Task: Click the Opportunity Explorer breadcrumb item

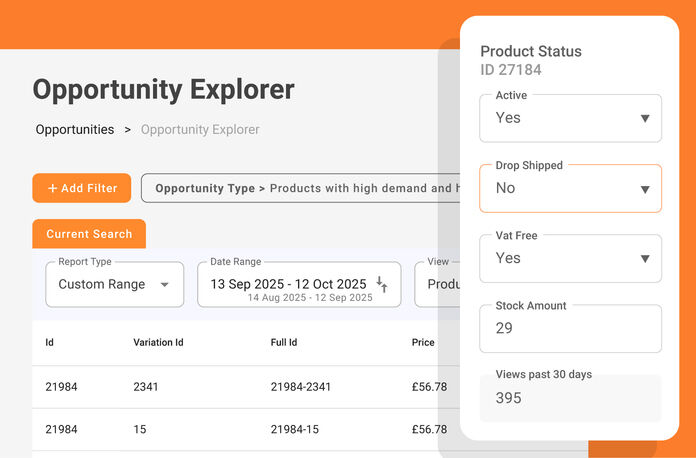Action: 200,130
